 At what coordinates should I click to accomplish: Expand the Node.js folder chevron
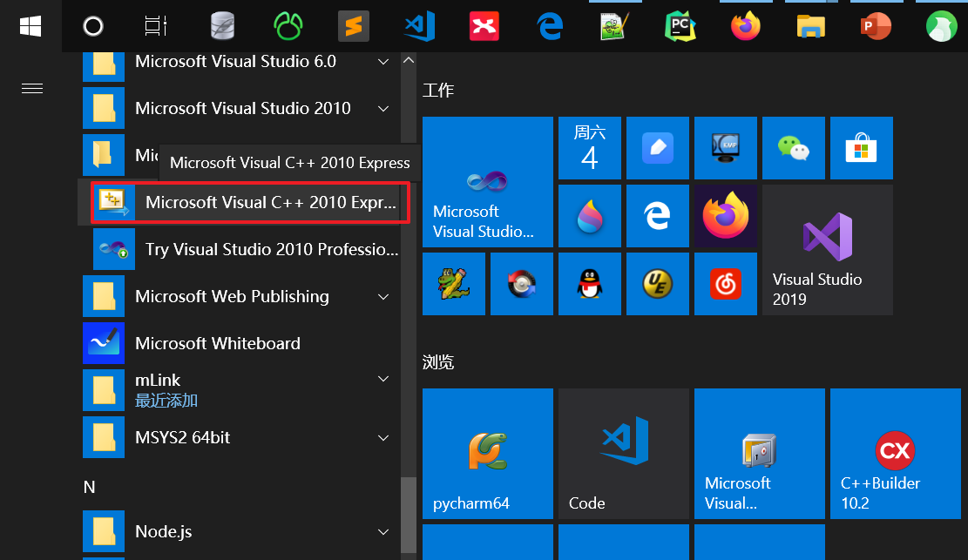pos(383,531)
